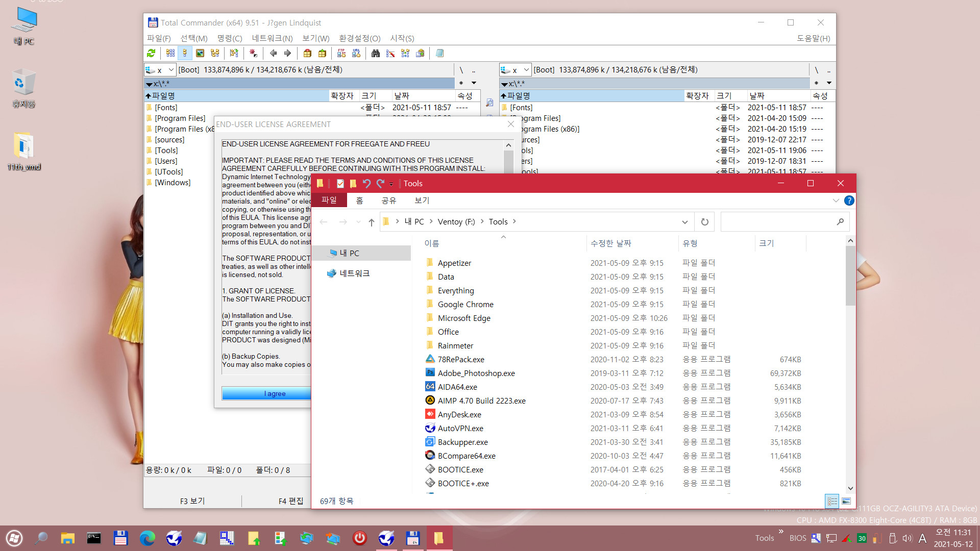Image resolution: width=980 pixels, height=551 pixels.
Task: Select the 공유 ribbon tab in Explorer
Action: coord(389,201)
